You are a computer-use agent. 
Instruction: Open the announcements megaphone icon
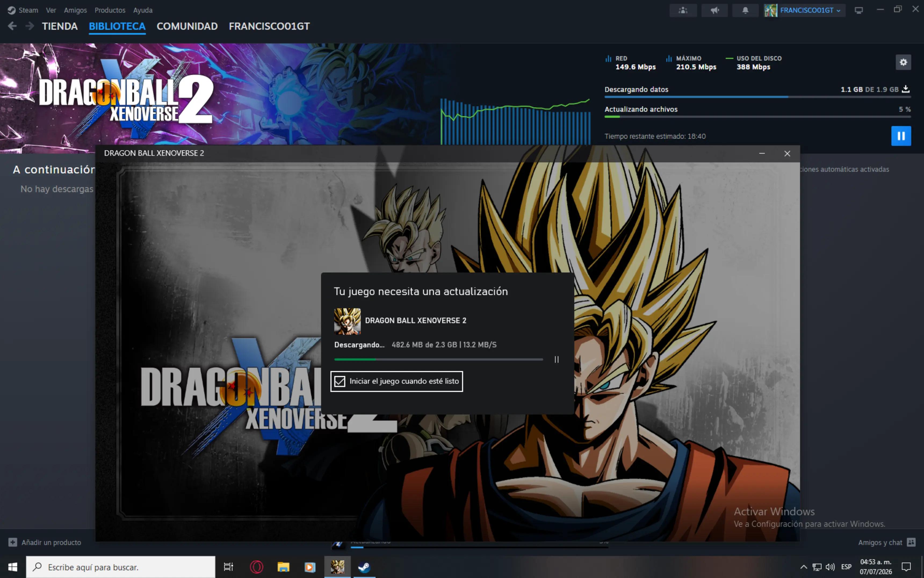tap(714, 10)
